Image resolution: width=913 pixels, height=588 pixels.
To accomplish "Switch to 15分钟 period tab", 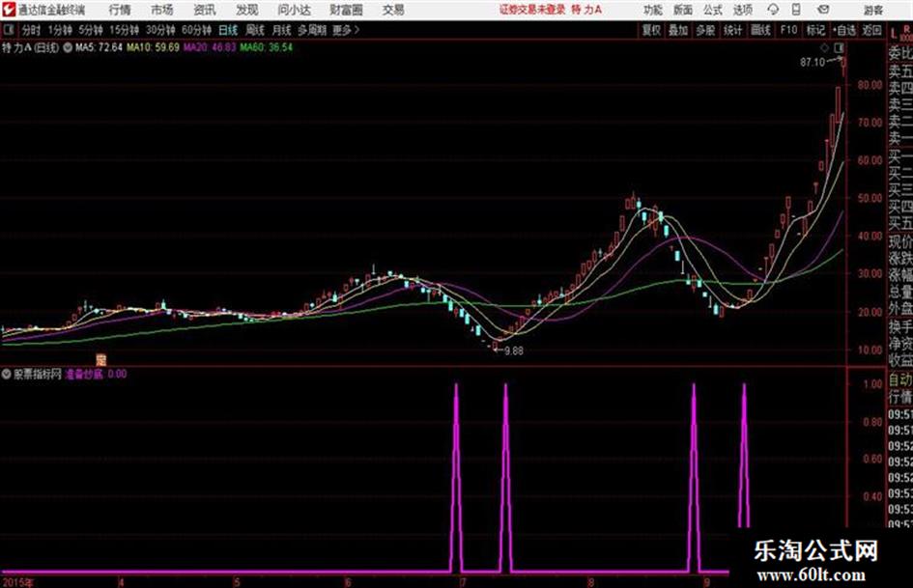I will [x=125, y=30].
